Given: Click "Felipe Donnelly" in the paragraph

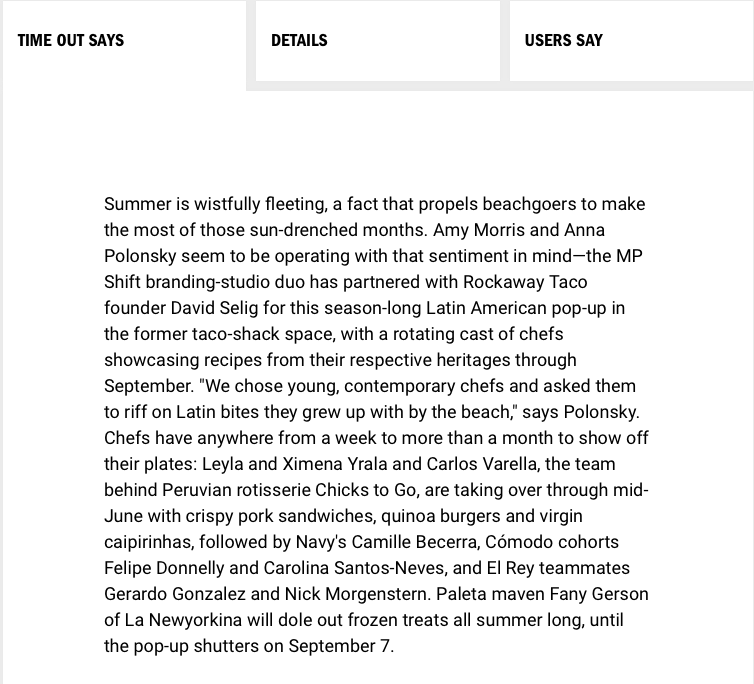Looking at the screenshot, I should click(x=164, y=568).
